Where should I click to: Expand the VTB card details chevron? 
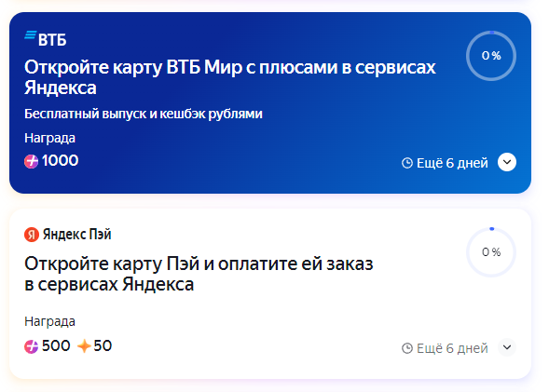click(507, 162)
